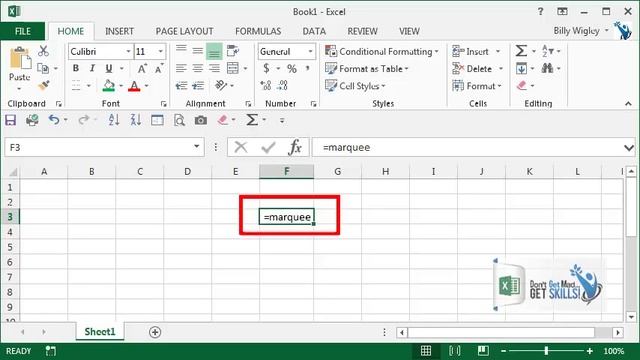This screenshot has height=360, width=640.
Task: Decrease font size with small A icon
Action: pyautogui.click(x=159, y=69)
